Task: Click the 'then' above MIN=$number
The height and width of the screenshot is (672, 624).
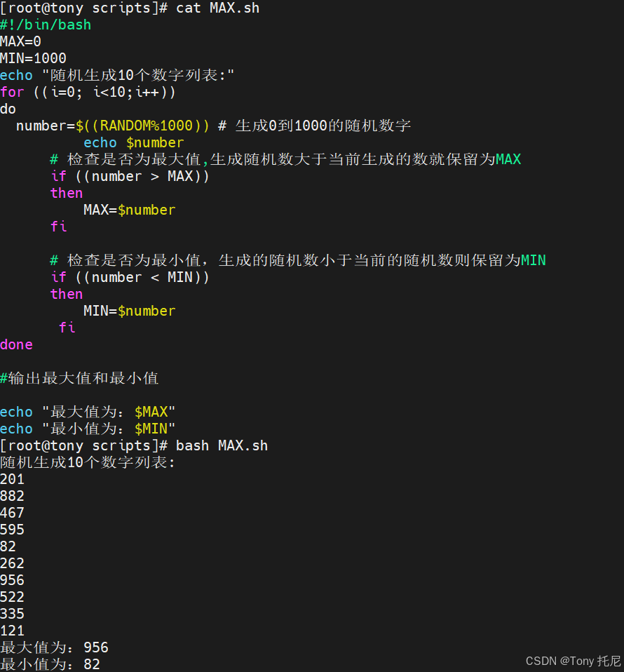Action: (x=67, y=294)
